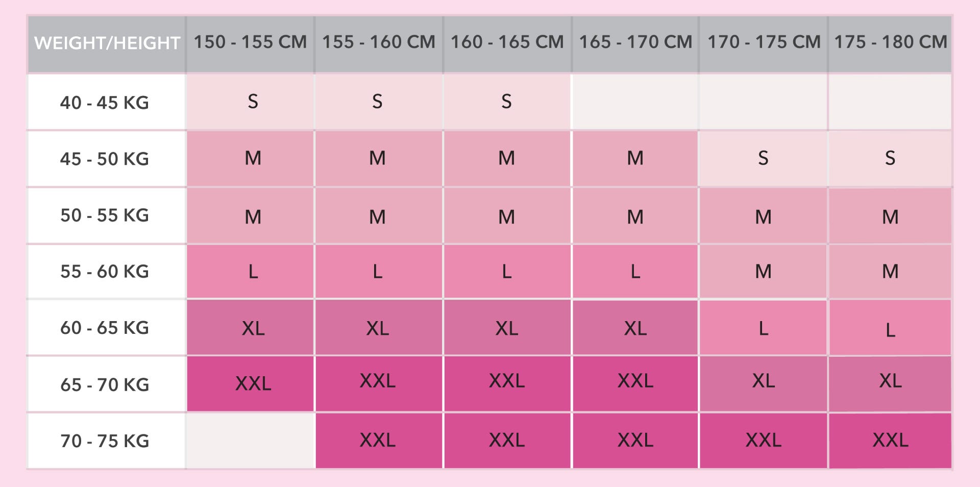This screenshot has height=487, width=980.
Task: Click S cell for 45-50 KG, 175-180 CM
Action: (890, 159)
